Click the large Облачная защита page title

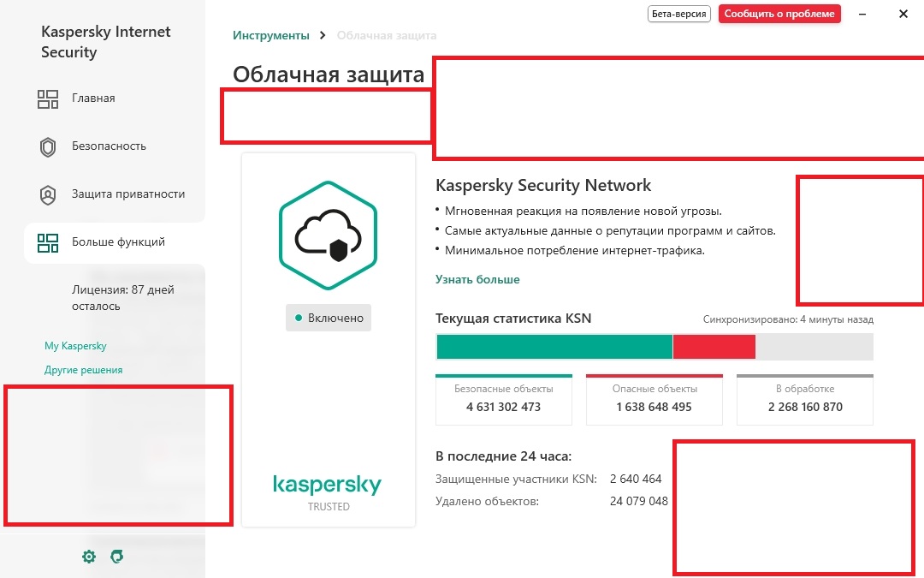click(x=329, y=74)
